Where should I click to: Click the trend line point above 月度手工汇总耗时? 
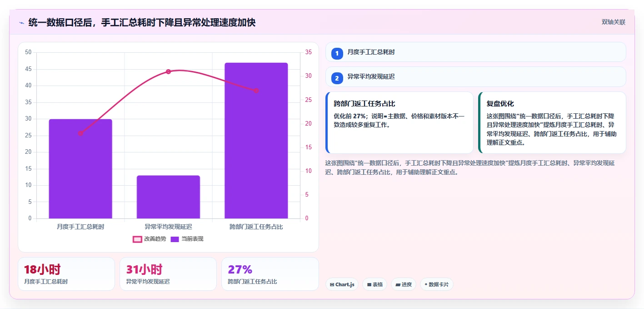(x=80, y=133)
